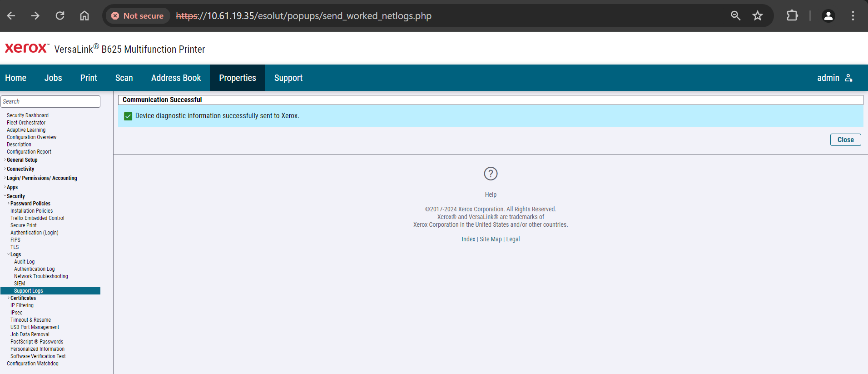Expand the Certificates tree node
Screen dimensions: 868x374
pyautogui.click(x=23, y=298)
